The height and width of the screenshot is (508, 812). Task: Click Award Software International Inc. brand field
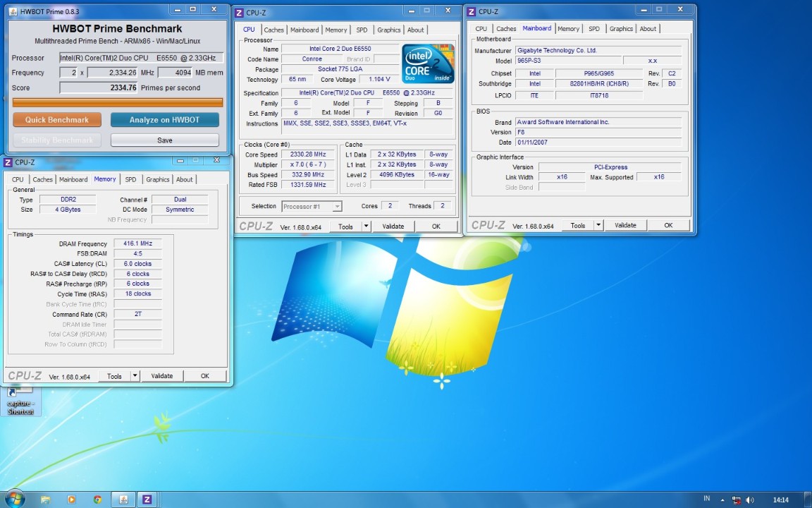click(598, 122)
